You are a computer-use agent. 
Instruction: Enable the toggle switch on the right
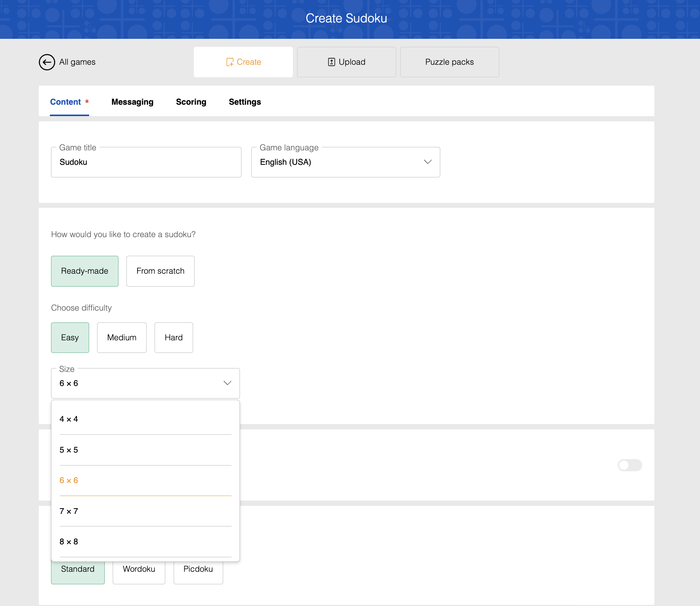630,465
